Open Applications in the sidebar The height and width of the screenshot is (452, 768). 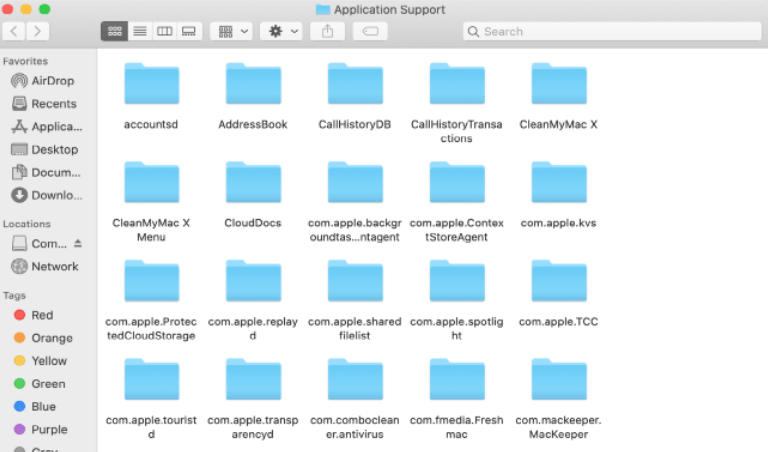pyautogui.click(x=48, y=127)
